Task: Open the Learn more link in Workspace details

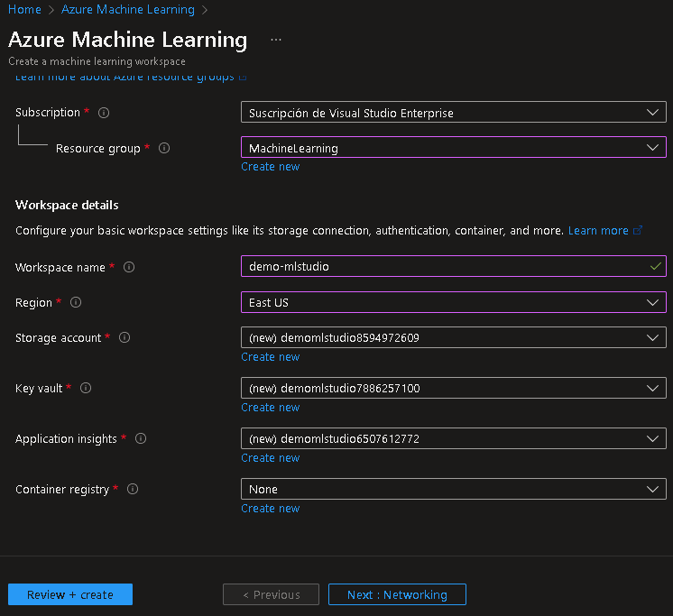Action: tap(604, 231)
